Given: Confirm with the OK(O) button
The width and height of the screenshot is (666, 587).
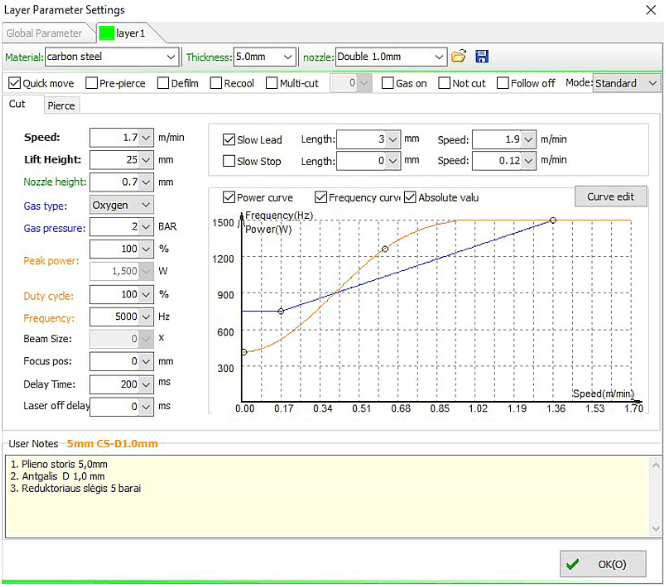Looking at the screenshot, I should 603,564.
